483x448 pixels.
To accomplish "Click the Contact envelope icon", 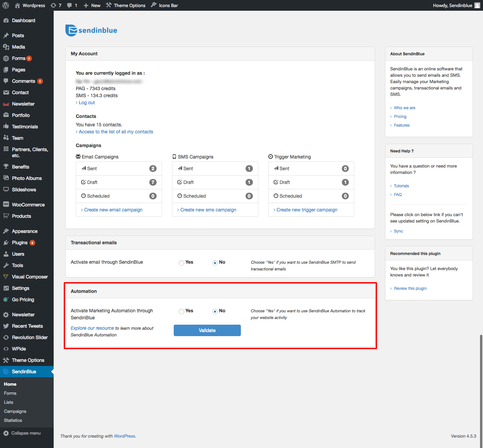I will (x=6, y=92).
